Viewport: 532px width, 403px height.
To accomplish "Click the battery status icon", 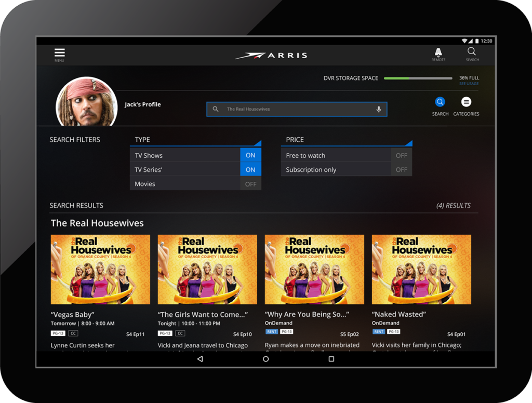I will 477,41.
